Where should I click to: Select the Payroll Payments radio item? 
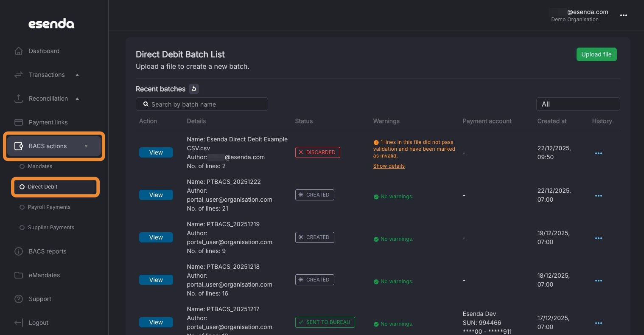pyautogui.click(x=22, y=207)
